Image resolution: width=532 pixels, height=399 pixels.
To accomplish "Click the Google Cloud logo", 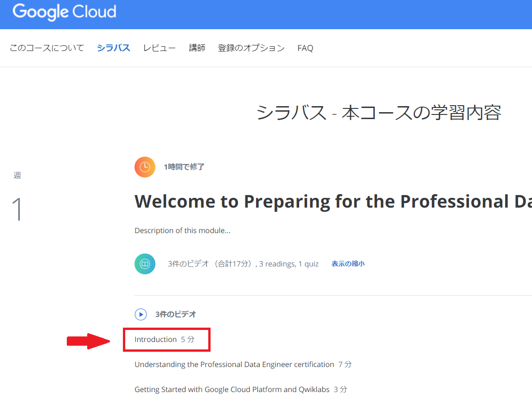I will 64,12.
